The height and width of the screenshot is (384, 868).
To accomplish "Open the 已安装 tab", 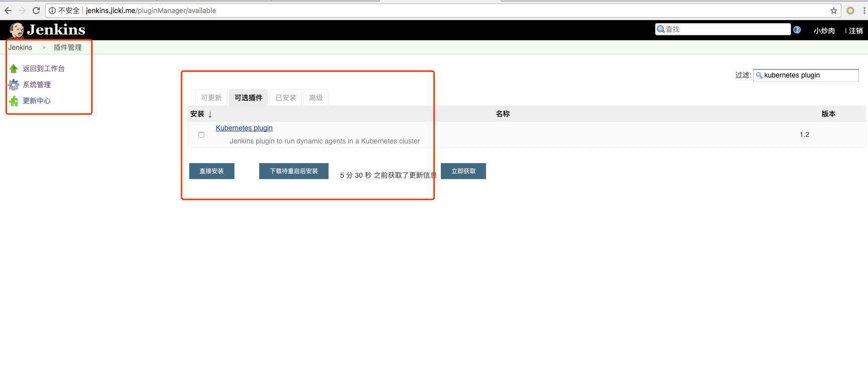I will point(286,98).
